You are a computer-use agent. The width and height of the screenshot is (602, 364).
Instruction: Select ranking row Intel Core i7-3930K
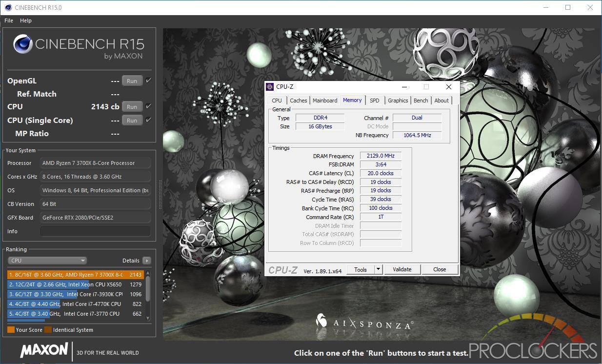tap(76, 294)
